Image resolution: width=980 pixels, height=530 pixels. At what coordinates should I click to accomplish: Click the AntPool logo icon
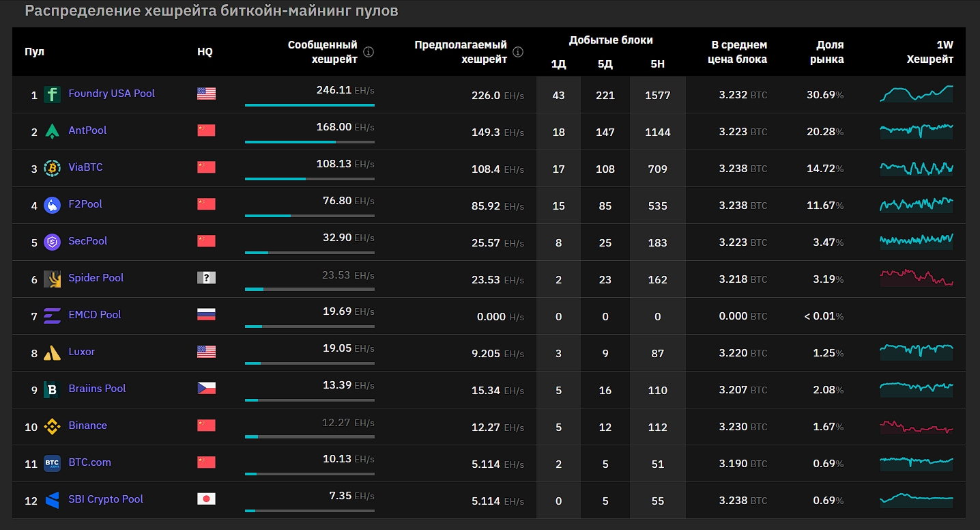coord(52,131)
